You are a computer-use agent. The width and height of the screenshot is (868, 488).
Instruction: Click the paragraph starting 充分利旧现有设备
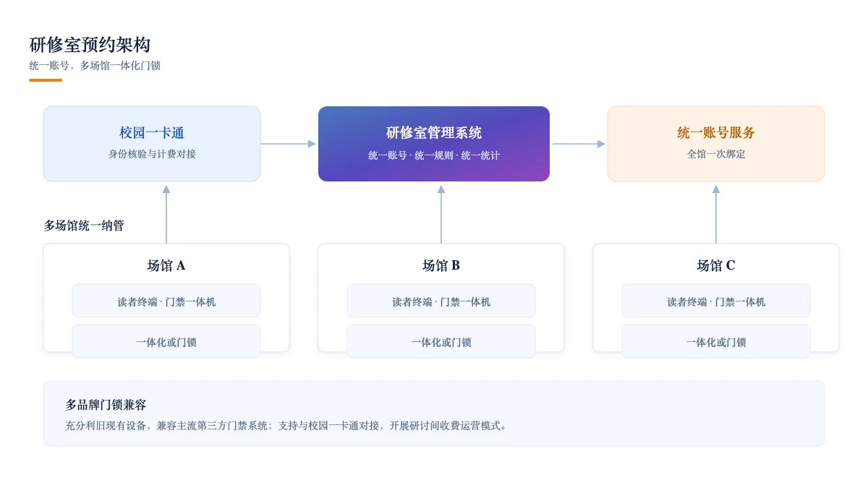pyautogui.click(x=288, y=426)
